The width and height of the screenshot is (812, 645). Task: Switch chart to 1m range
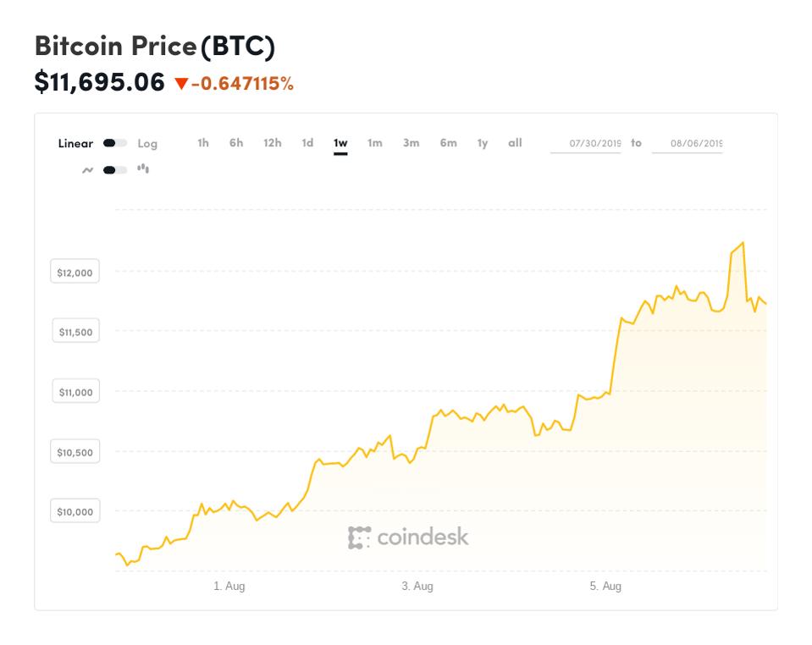tap(375, 143)
